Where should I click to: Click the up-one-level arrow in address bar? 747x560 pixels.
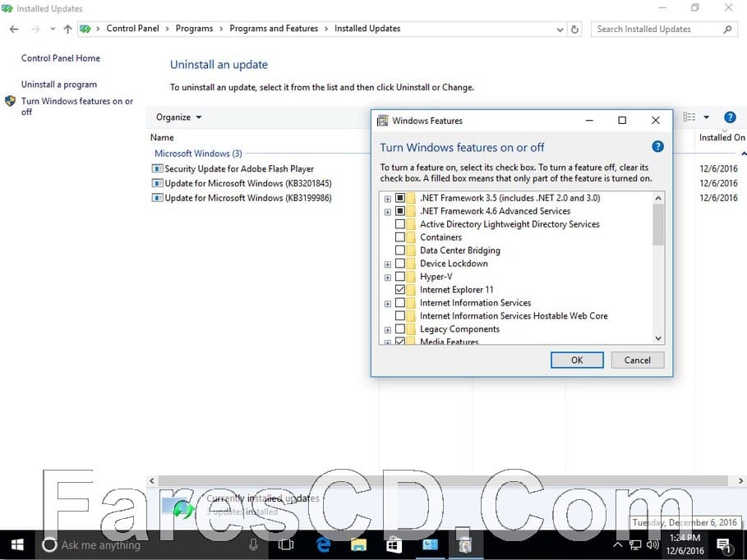[67, 29]
